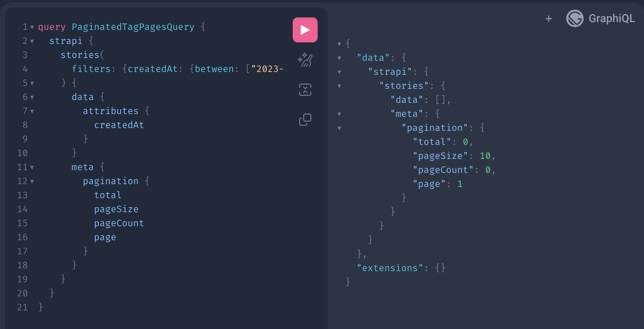This screenshot has height=329, width=644.
Task: Fold the data selection on line 6
Action: point(32,97)
